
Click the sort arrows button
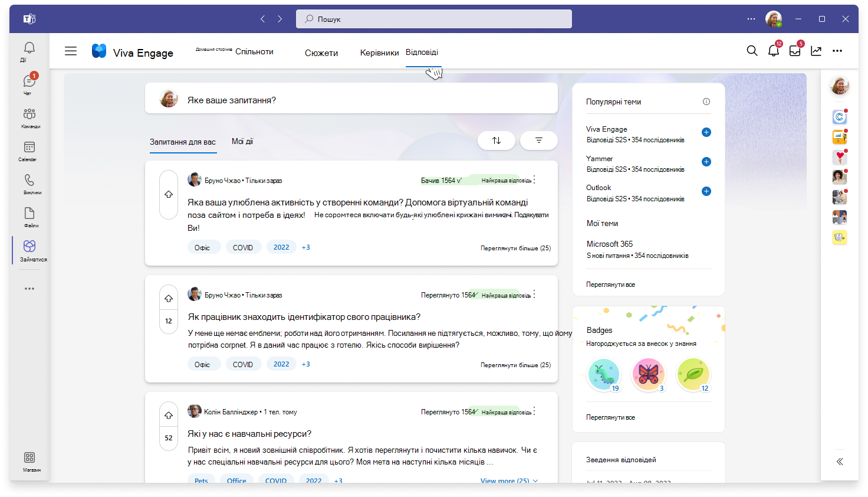click(497, 140)
